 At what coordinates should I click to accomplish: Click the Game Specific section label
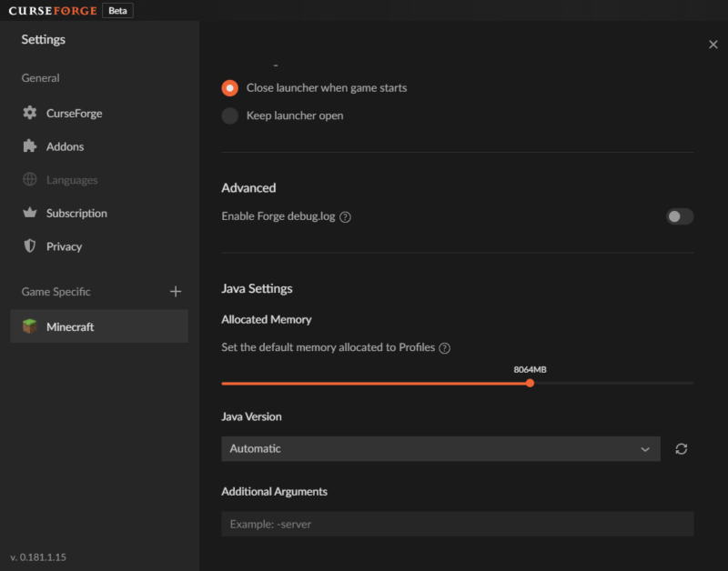click(x=56, y=292)
